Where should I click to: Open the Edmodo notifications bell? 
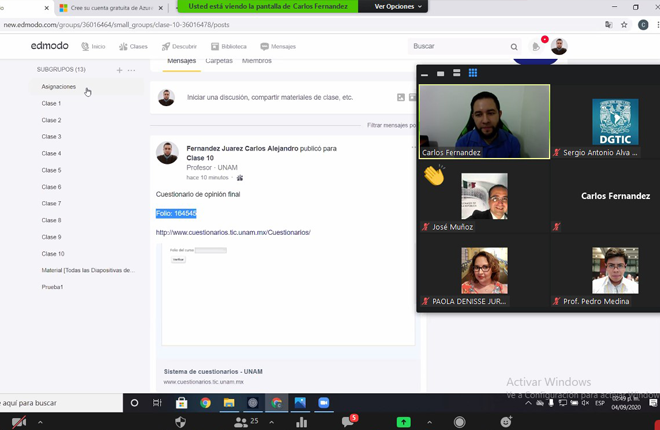point(536,47)
